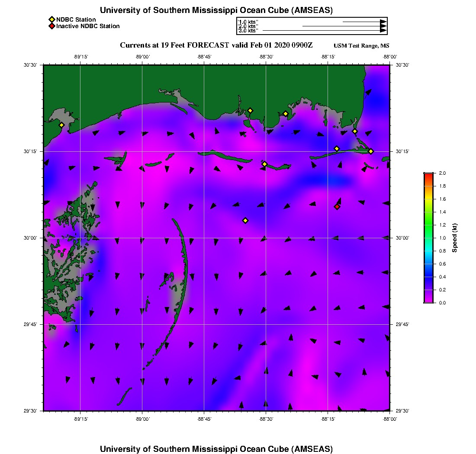Click the yellow station marker just above 30°00' gridline
Viewport: 476px width, 454px height.
point(245,221)
